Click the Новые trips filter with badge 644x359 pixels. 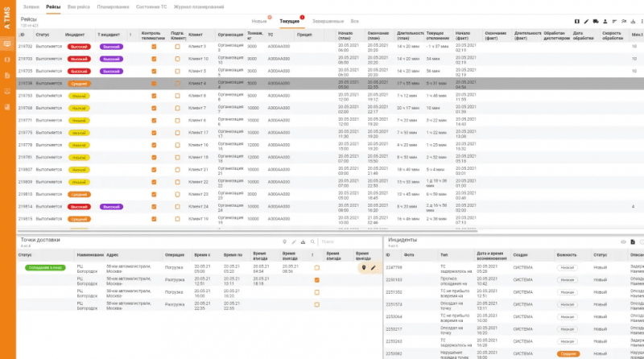(260, 20)
